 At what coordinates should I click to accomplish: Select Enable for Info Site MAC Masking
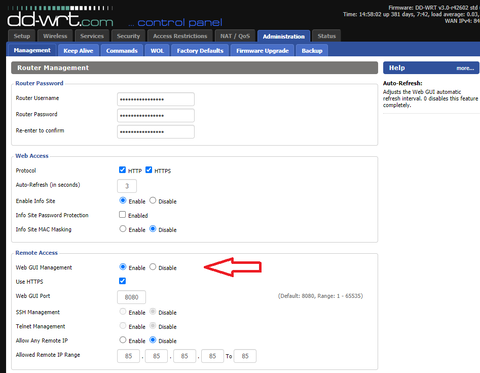pyautogui.click(x=123, y=229)
